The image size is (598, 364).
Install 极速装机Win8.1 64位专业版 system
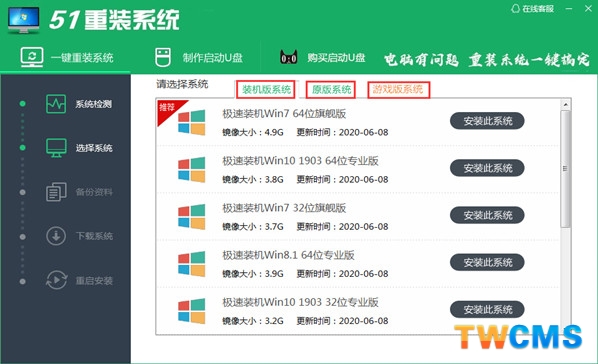[487, 262]
